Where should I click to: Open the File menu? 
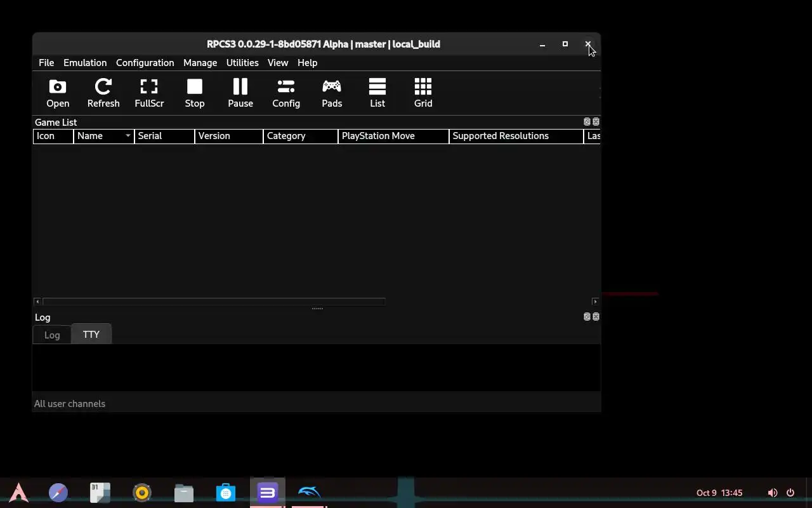coord(46,63)
